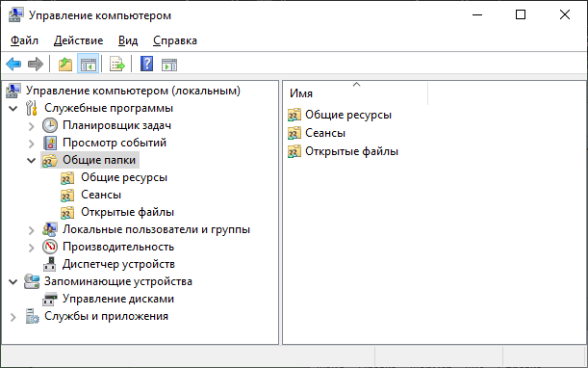Viewport: 588px width, 368px height.
Task: Click the Запоминающие устройства storage icon
Action: coord(32,281)
